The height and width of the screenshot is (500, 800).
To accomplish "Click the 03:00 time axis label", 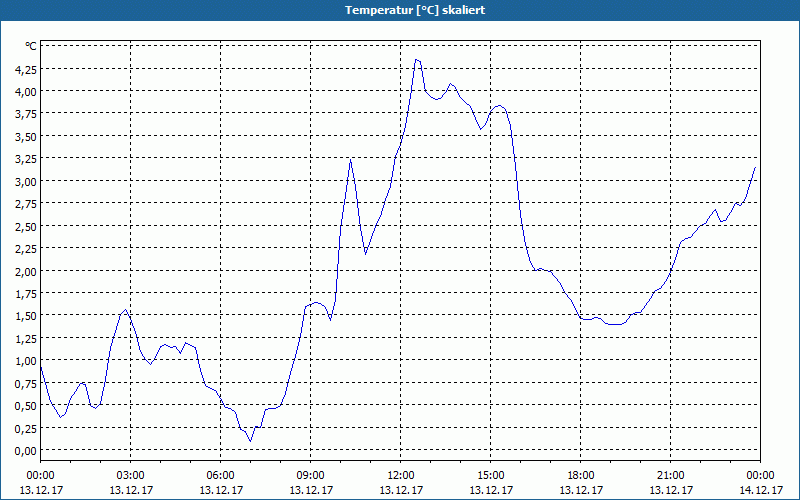I will point(131,476).
